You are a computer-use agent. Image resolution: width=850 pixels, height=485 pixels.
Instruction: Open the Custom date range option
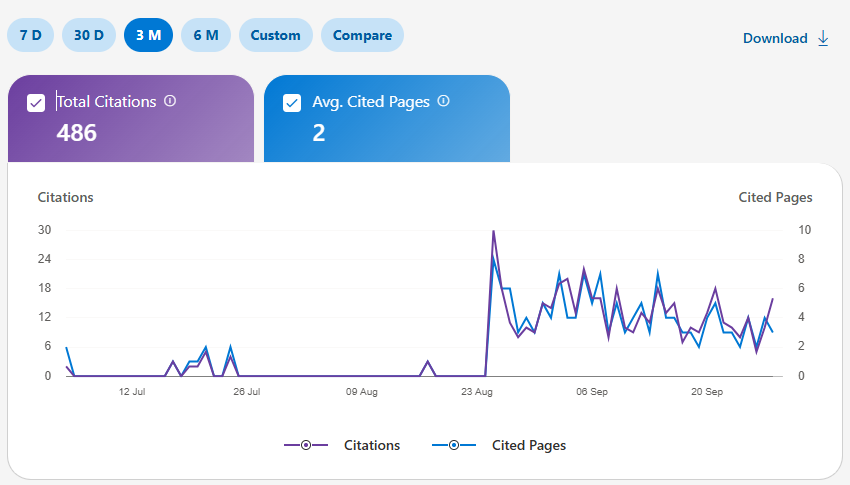pos(275,35)
